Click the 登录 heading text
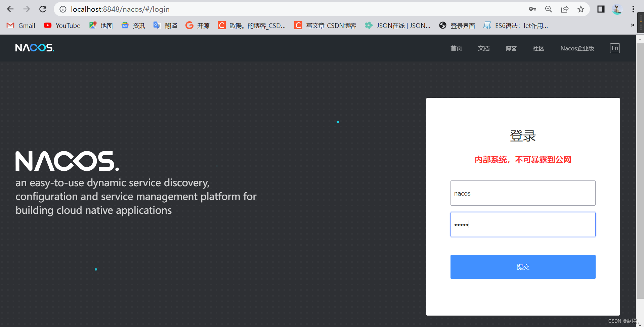Image resolution: width=644 pixels, height=327 pixels. coord(523,136)
